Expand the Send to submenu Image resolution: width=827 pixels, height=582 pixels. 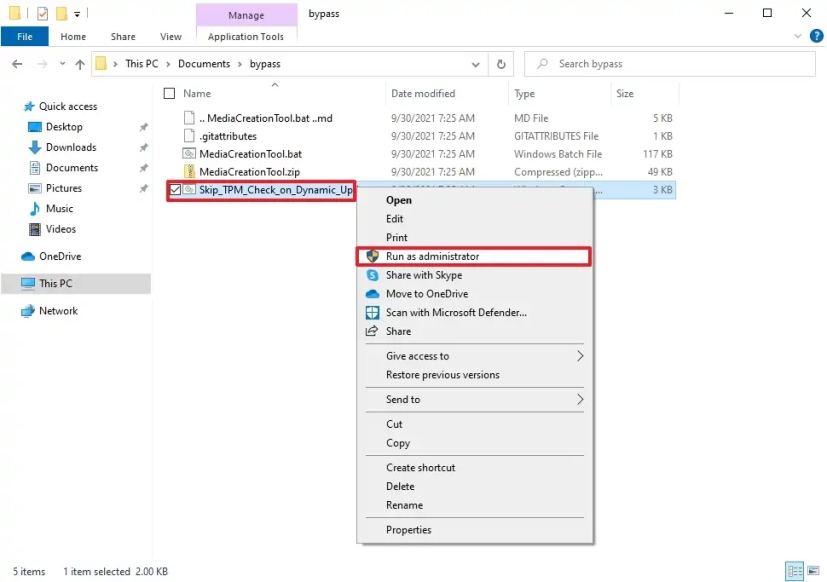[580, 399]
